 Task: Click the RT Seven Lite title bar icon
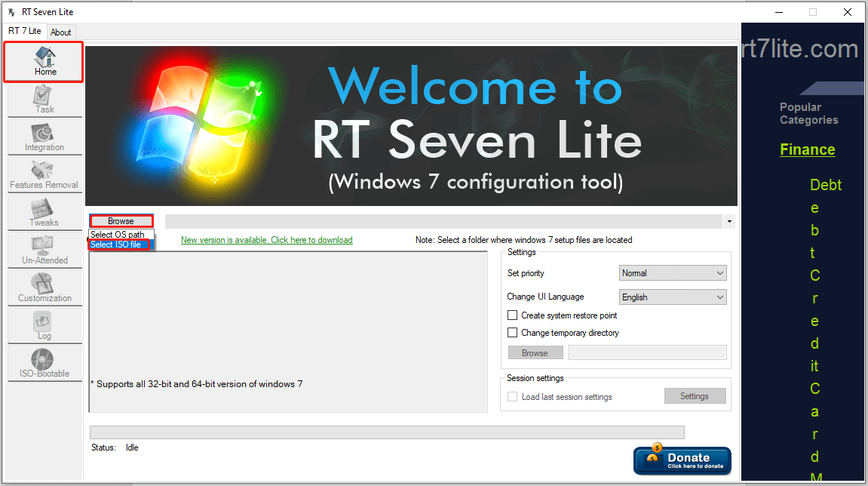[x=11, y=11]
